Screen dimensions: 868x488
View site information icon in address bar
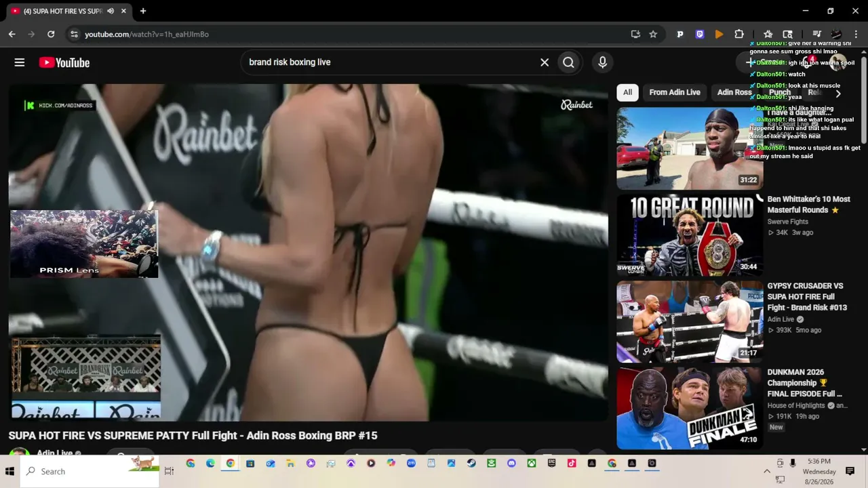click(x=74, y=34)
